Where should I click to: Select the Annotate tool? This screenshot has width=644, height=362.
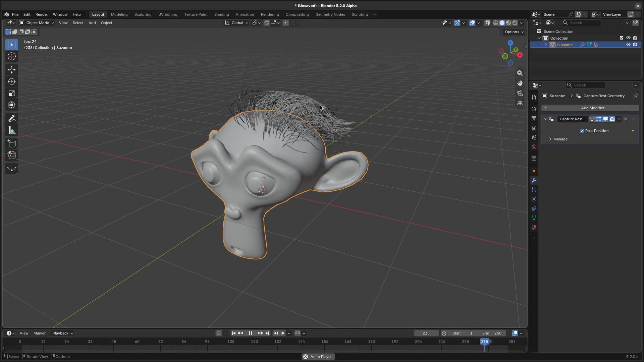tap(12, 119)
